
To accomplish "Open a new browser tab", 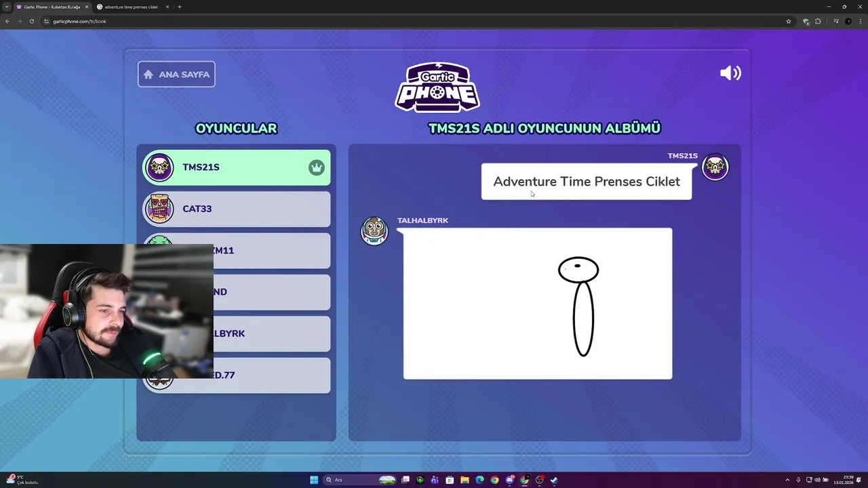I will coord(179,7).
